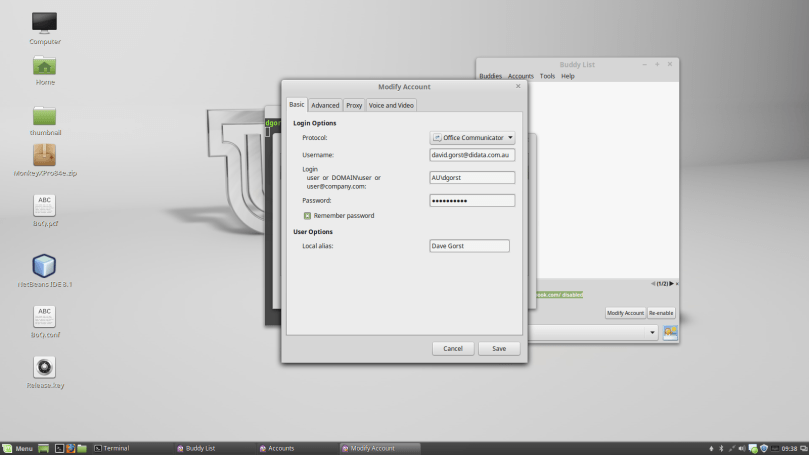Click the Re-enable button in Buddy List

661,313
